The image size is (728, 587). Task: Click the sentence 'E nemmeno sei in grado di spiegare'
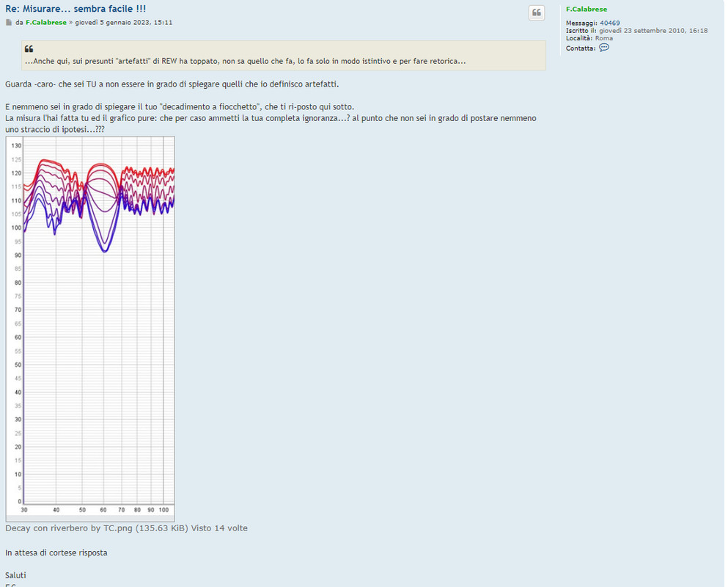[180, 106]
